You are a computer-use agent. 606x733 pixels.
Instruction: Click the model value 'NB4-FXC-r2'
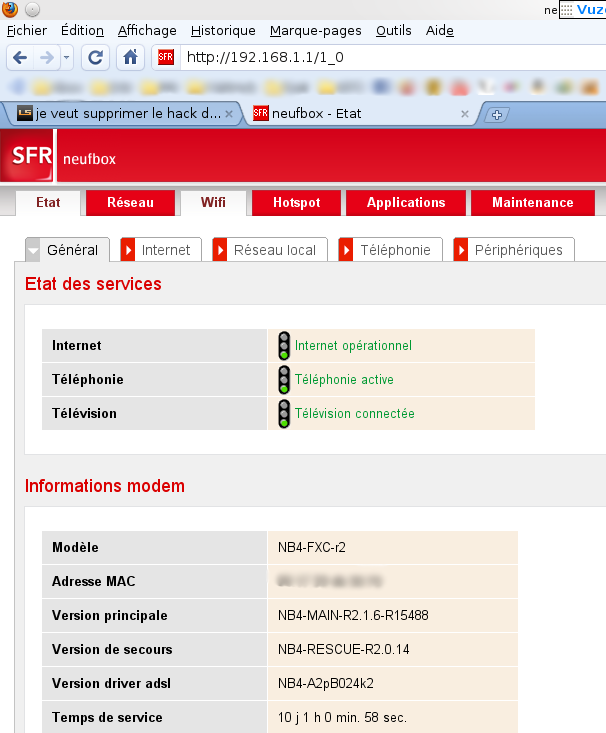coord(312,547)
